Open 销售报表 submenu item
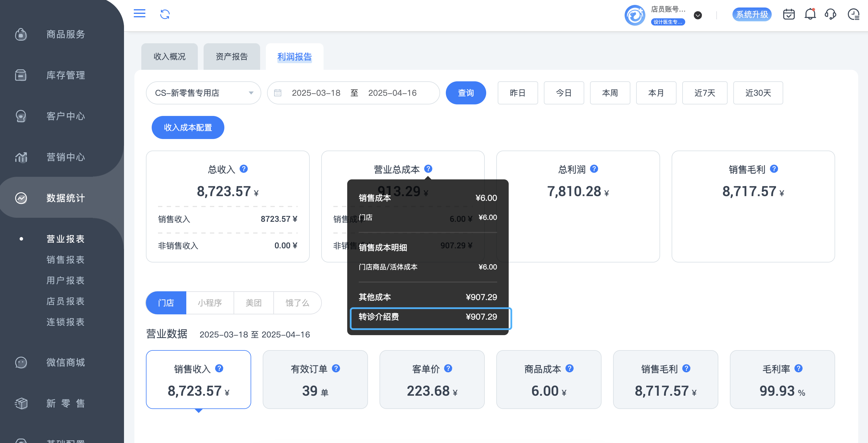Viewport: 868px width, 443px height. [x=65, y=260]
